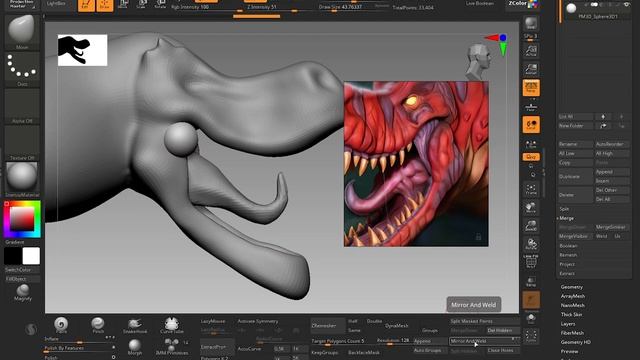Viewport: 640px width, 360px height.
Task: Click the Mirror And Weld button
Action: point(484,341)
